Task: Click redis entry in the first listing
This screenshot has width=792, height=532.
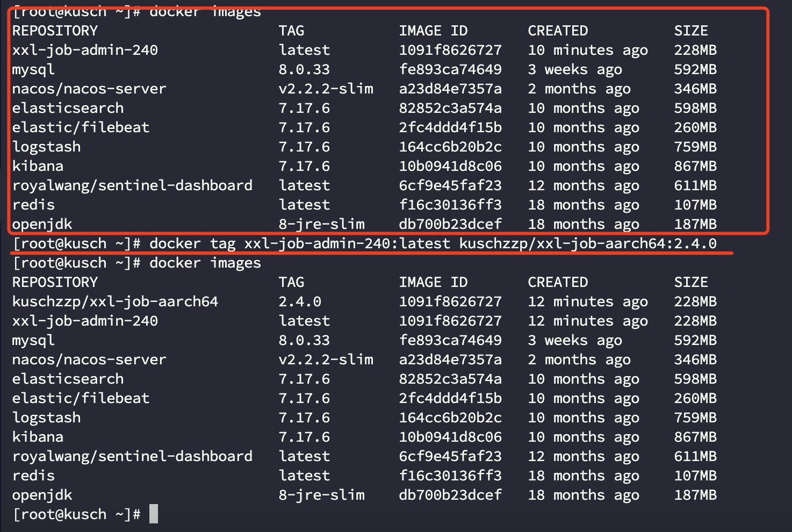Action: click(x=34, y=205)
